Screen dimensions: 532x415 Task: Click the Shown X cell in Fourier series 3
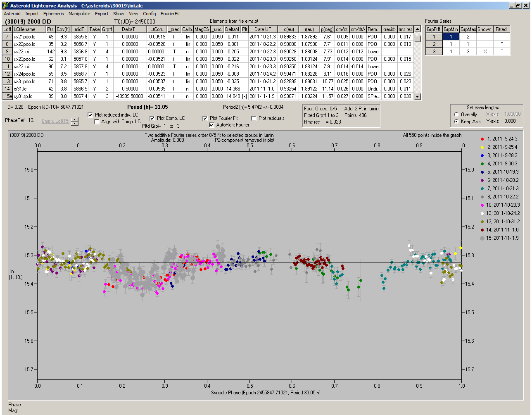pyautogui.click(x=485, y=52)
